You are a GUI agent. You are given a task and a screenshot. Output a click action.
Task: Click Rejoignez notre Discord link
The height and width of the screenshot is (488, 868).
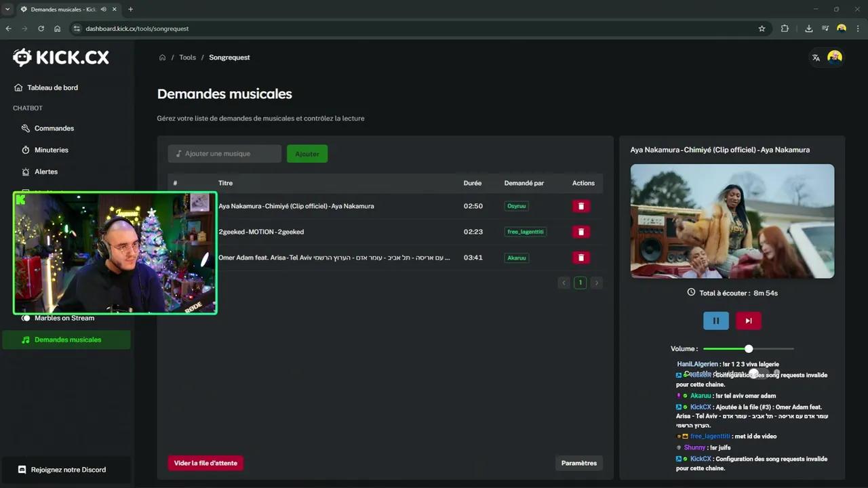(66, 470)
